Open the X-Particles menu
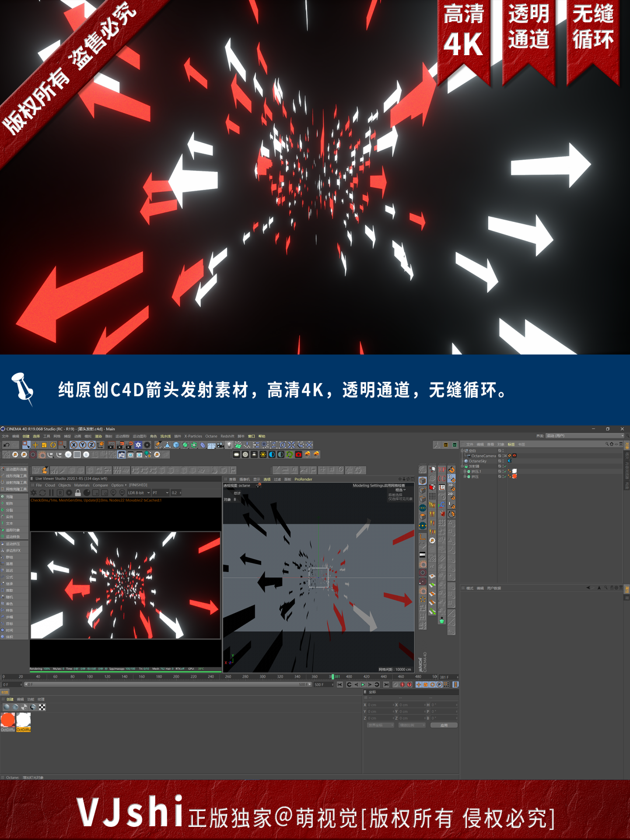 click(x=193, y=436)
